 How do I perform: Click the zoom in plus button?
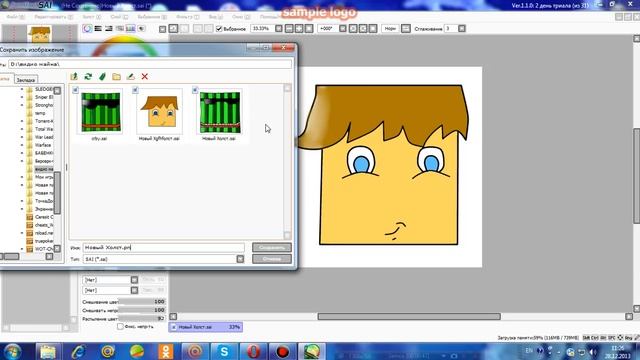point(299,29)
